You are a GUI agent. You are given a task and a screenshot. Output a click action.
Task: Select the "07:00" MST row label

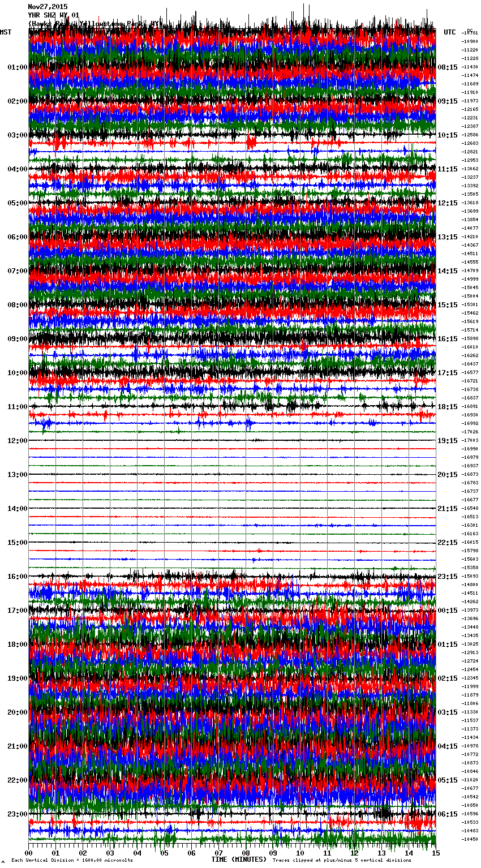[18, 271]
